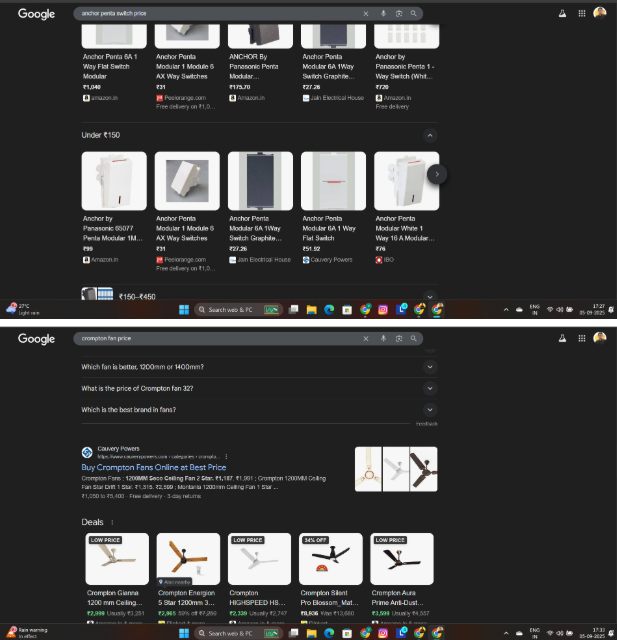Viewport: 617px width, 640px height.
Task: Open Google Lens in anchor penta search bar
Action: (399, 13)
